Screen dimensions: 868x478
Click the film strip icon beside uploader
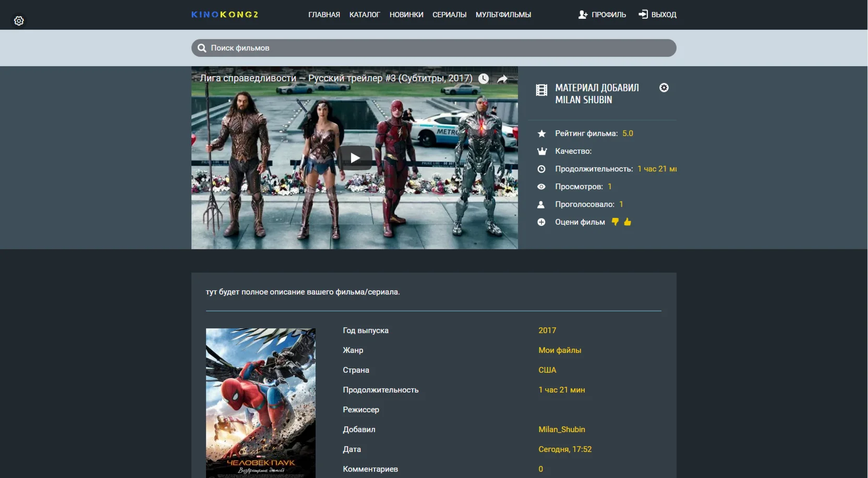click(x=541, y=90)
